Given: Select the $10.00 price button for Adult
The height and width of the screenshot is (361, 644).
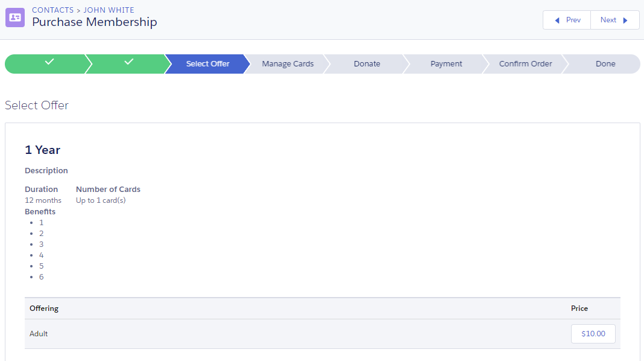Looking at the screenshot, I should (x=593, y=333).
